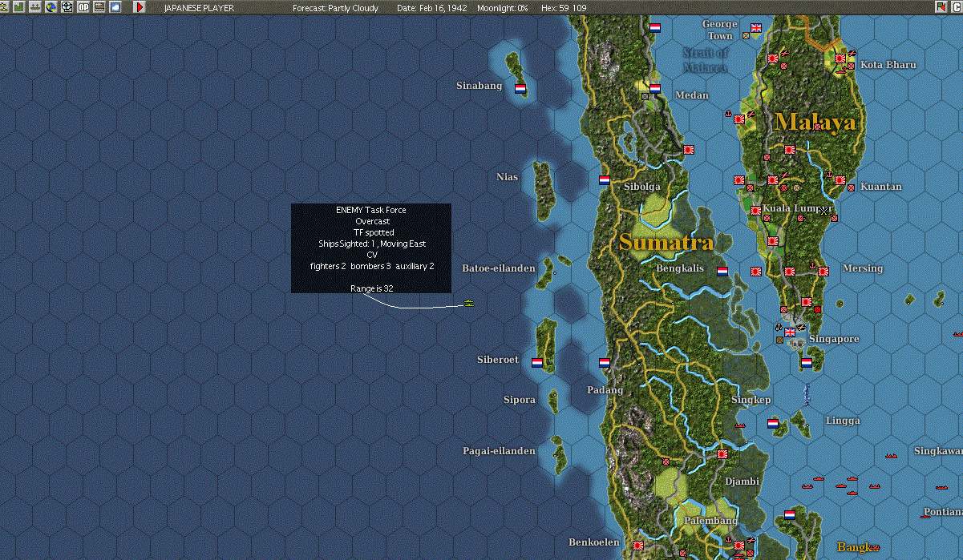
Task: Select the enemy task force ship marker
Action: [469, 304]
